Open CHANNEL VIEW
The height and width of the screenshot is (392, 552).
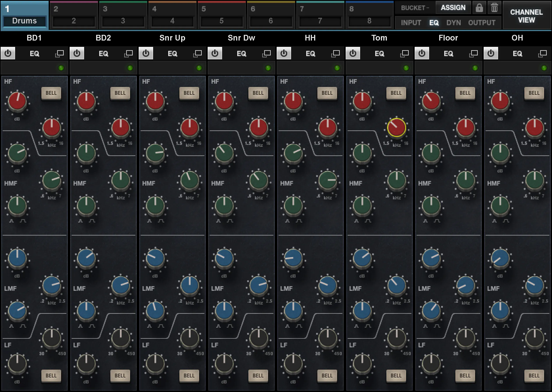tap(526, 16)
